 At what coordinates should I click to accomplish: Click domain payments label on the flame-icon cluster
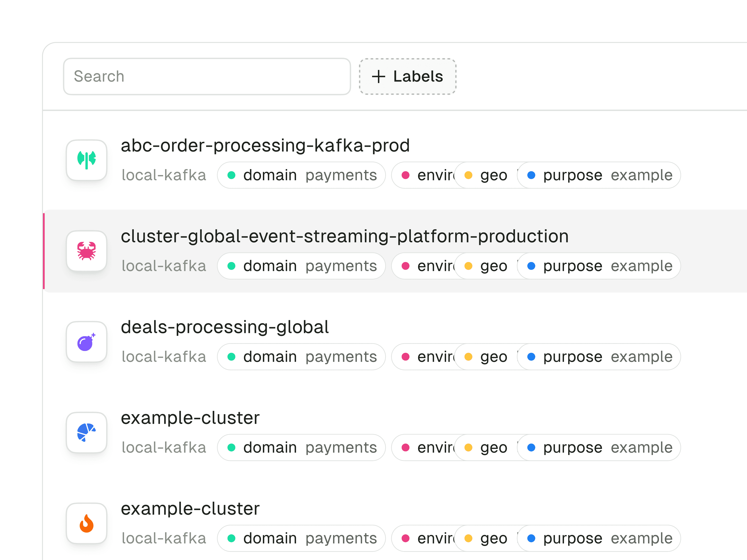click(301, 538)
